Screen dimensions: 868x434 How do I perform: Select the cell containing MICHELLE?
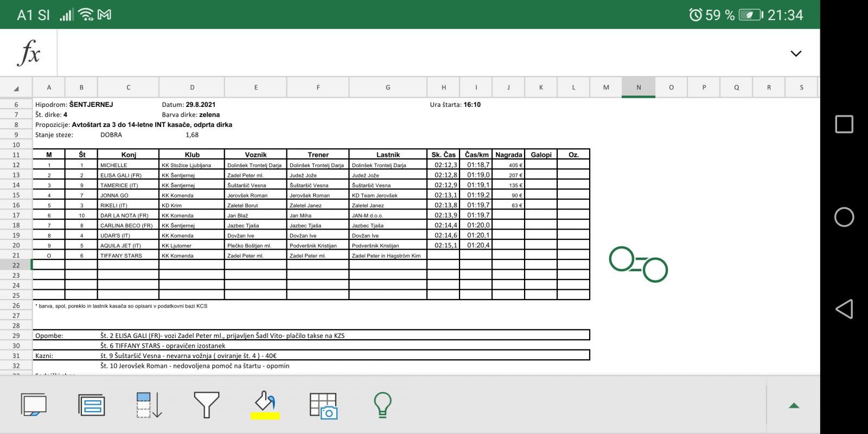click(128, 165)
